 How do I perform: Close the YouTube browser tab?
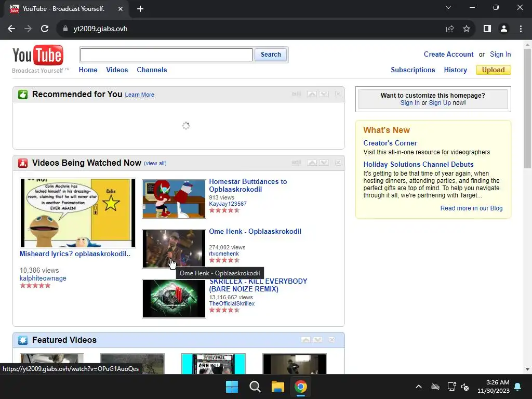(121, 9)
